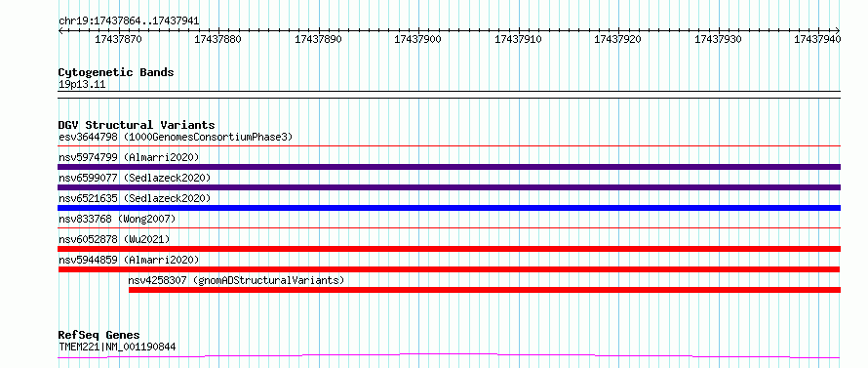Viewport: 868px width, 368px height.
Task: Select variant label nsv833768 (Wong2007)
Action: (x=117, y=219)
